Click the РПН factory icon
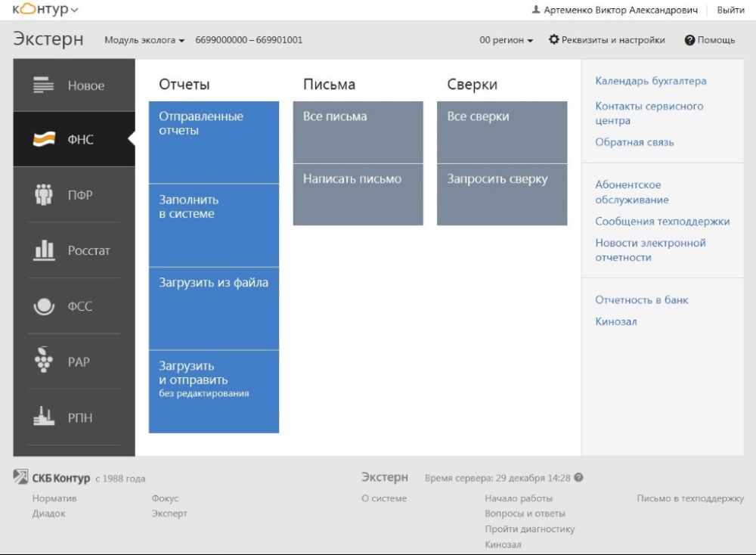Screen dimensions: 756x555 [43, 416]
